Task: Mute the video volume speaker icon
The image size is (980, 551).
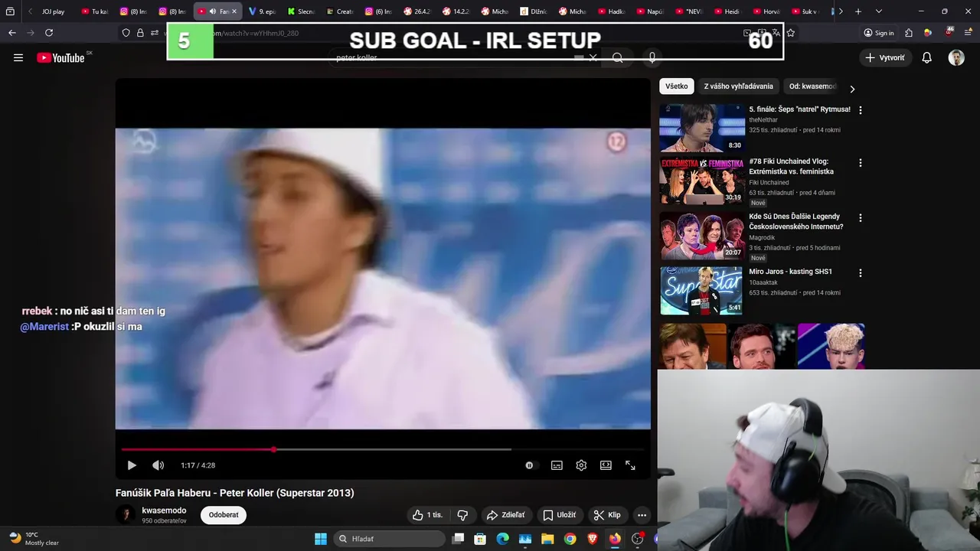Action: click(158, 465)
